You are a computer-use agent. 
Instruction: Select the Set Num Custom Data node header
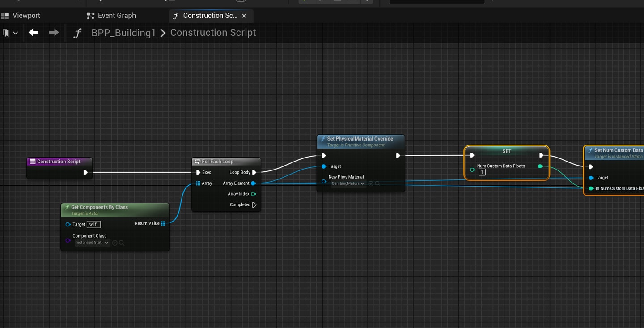[614, 153]
